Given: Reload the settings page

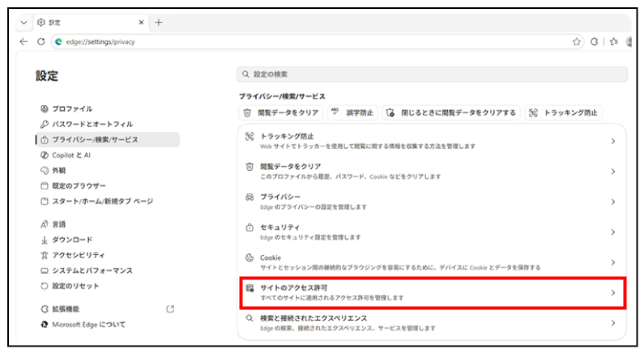Looking at the screenshot, I should point(41,41).
